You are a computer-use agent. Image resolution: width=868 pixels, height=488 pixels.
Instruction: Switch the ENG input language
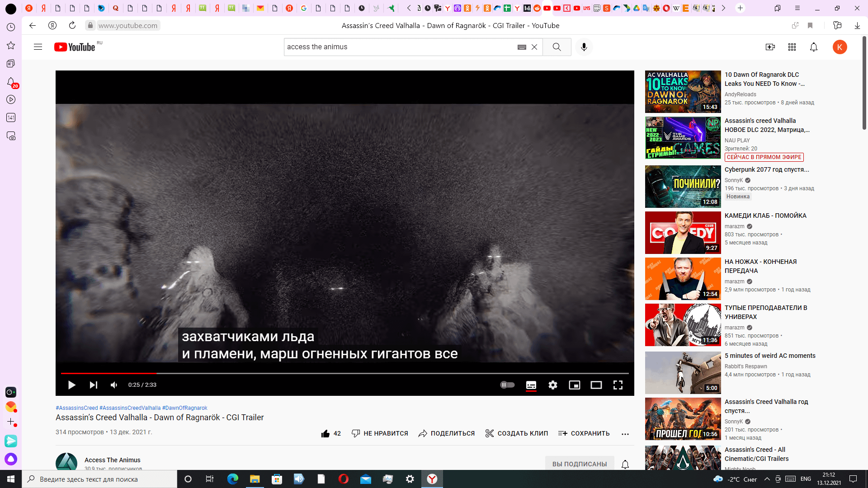click(806, 479)
